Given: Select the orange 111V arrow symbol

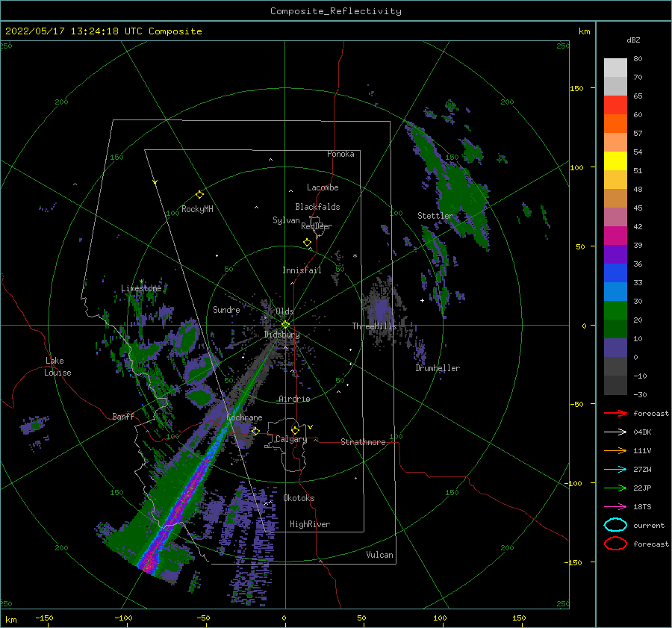Looking at the screenshot, I should pos(615,450).
